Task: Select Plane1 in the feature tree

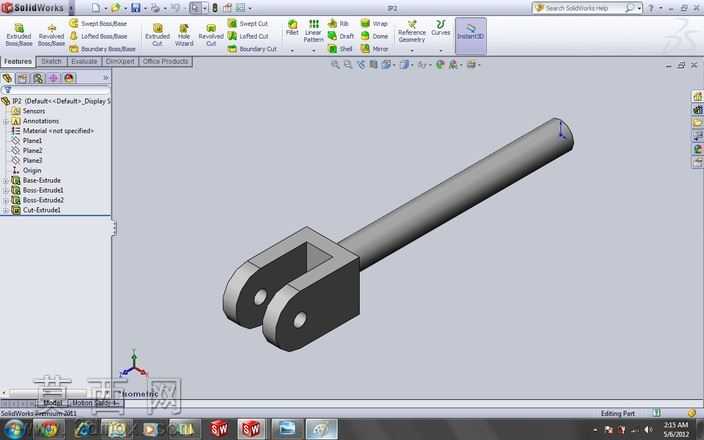Action: point(32,141)
